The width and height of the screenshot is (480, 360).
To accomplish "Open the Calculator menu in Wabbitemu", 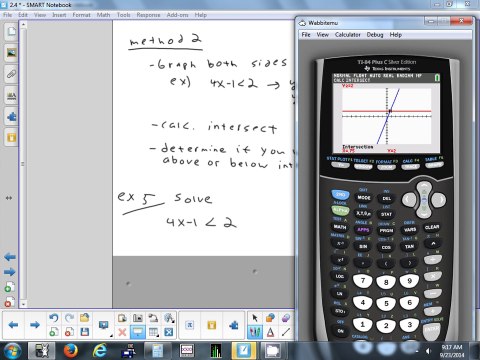I will coord(348,35).
